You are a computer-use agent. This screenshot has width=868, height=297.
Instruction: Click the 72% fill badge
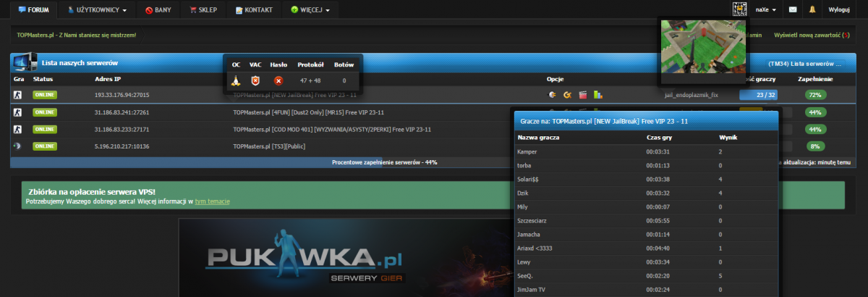[816, 94]
